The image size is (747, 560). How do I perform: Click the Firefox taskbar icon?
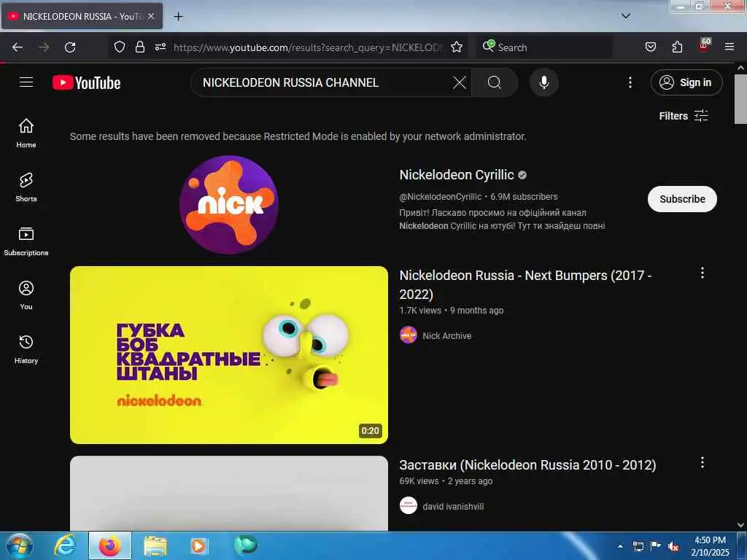[x=109, y=545]
